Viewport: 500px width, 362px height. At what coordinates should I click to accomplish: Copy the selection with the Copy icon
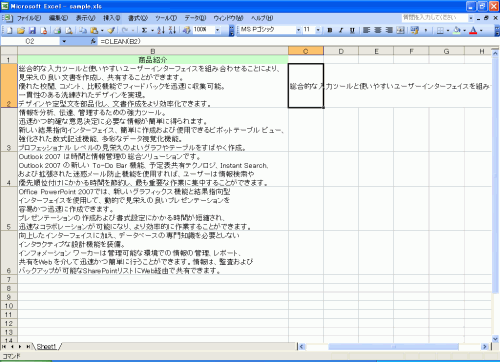tap(83, 30)
